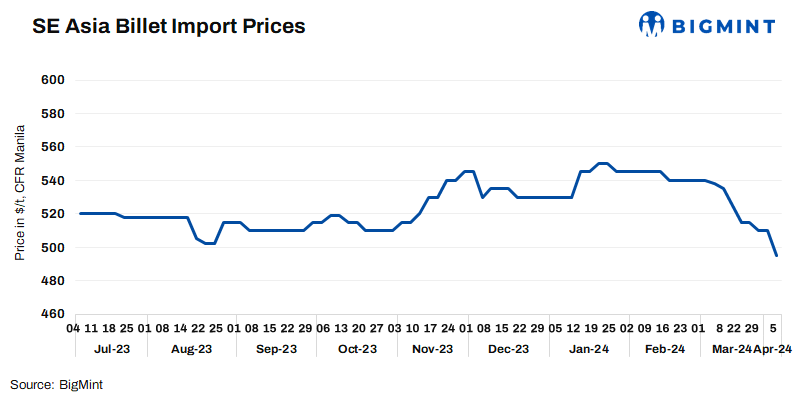Click the last data point of the price line
The height and width of the screenshot is (401, 800).
click(777, 256)
